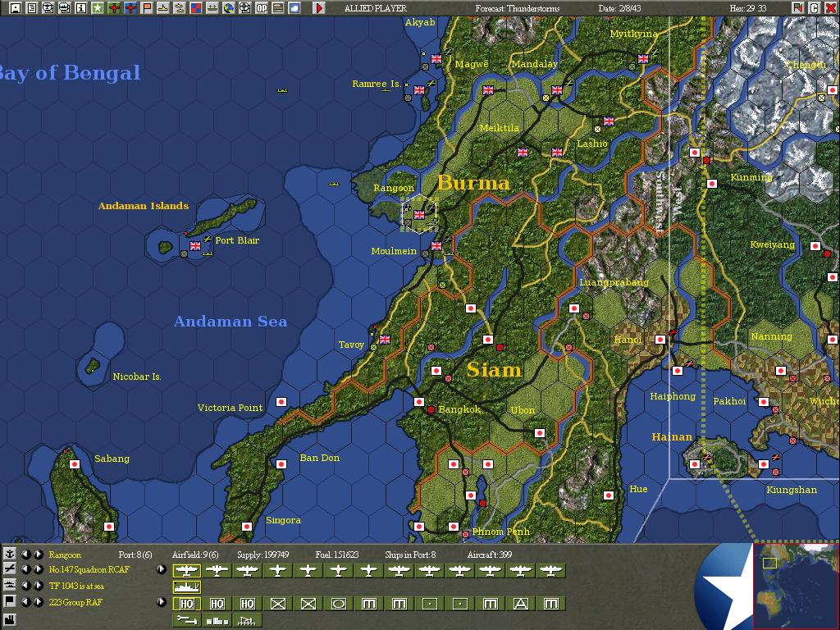The image size is (840, 630).
Task: Click the factory industry icon at bottom left
Action: [x=10, y=620]
